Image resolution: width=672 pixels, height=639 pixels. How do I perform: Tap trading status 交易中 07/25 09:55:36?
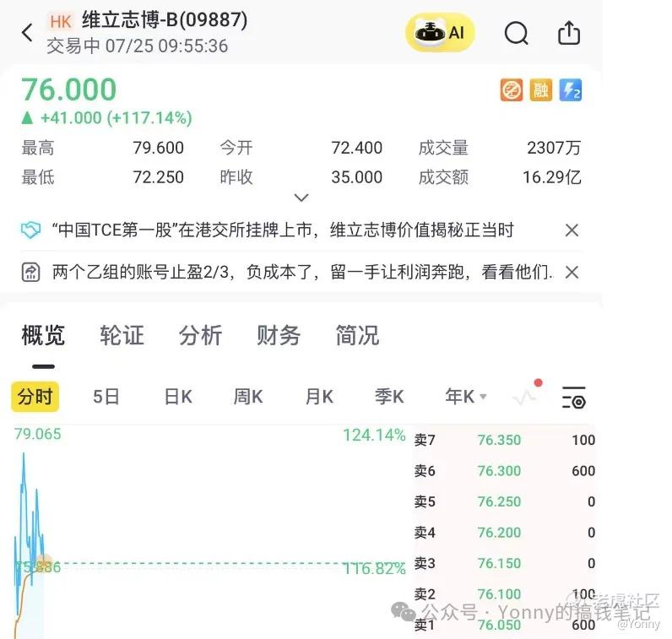click(x=137, y=46)
